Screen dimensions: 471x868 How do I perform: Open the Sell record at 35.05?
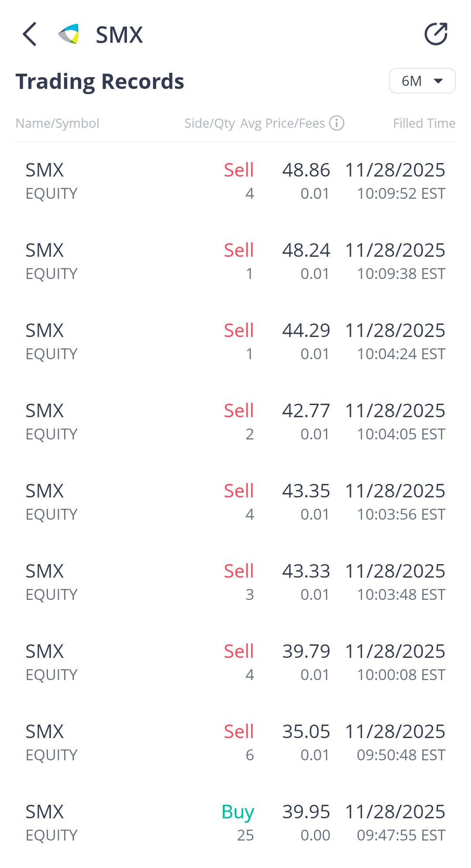pos(235,743)
